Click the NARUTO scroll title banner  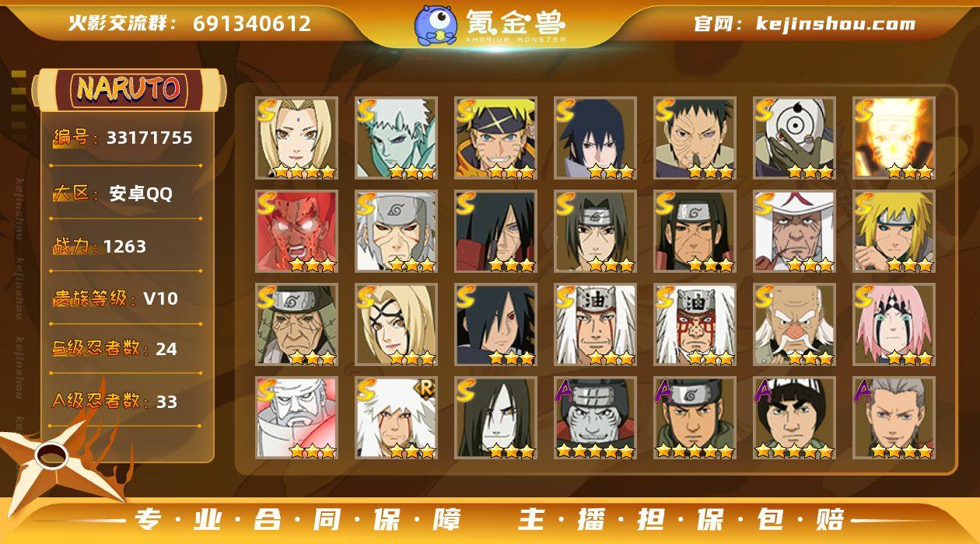[128, 89]
